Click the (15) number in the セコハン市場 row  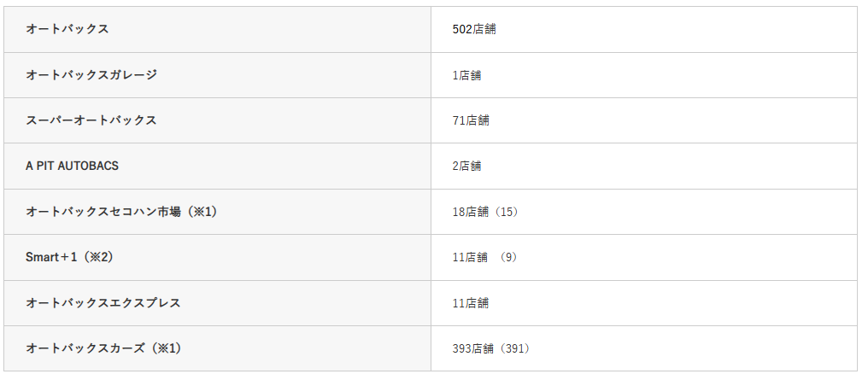(x=503, y=212)
